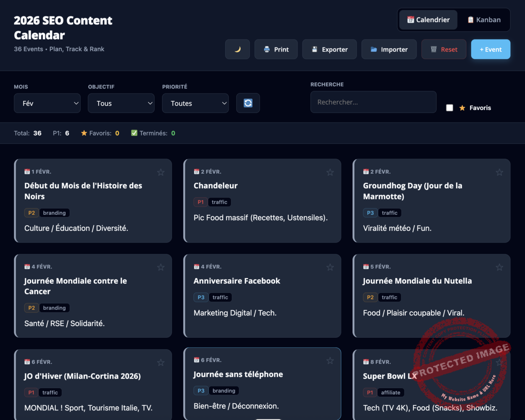The height and width of the screenshot is (420, 525).
Task: Open the MOIS dropdown showing Fév
Action: coord(47,103)
